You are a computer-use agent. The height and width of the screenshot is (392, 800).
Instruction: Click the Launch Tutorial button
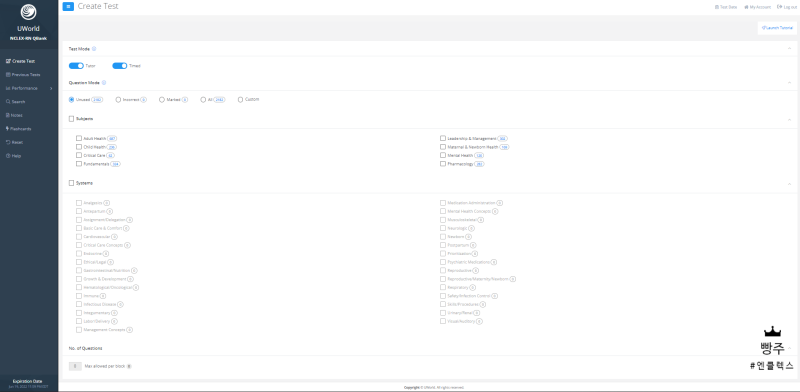[x=777, y=28]
